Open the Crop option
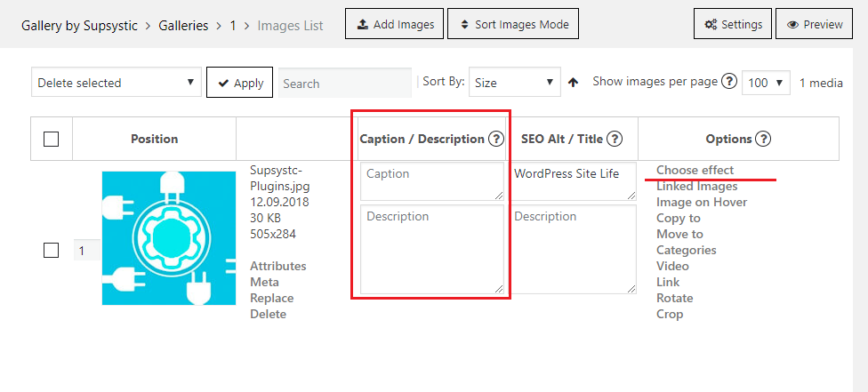868x392 pixels. [x=670, y=314]
